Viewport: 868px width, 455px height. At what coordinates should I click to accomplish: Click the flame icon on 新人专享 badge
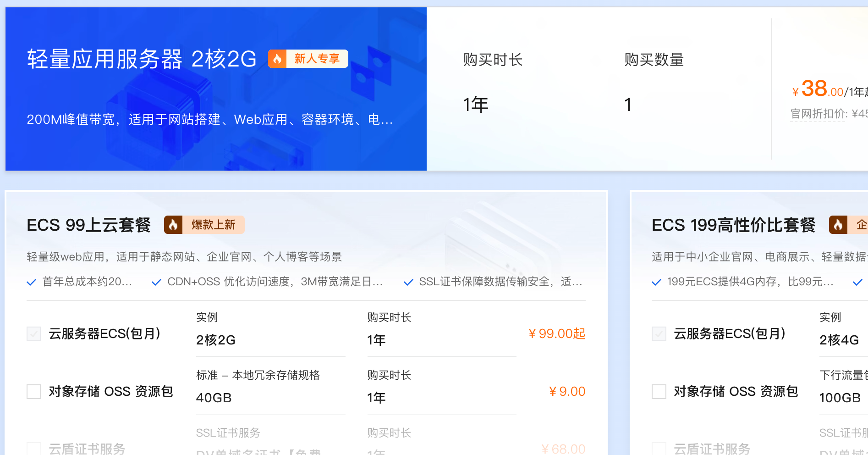click(277, 58)
